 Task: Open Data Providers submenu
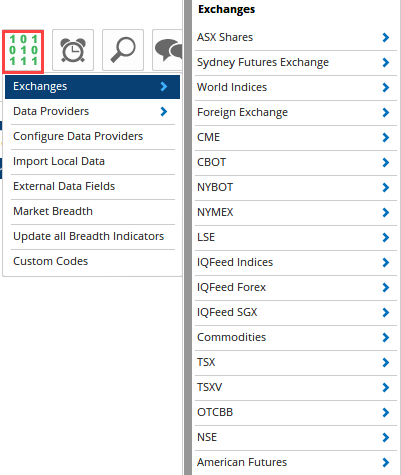coord(92,111)
